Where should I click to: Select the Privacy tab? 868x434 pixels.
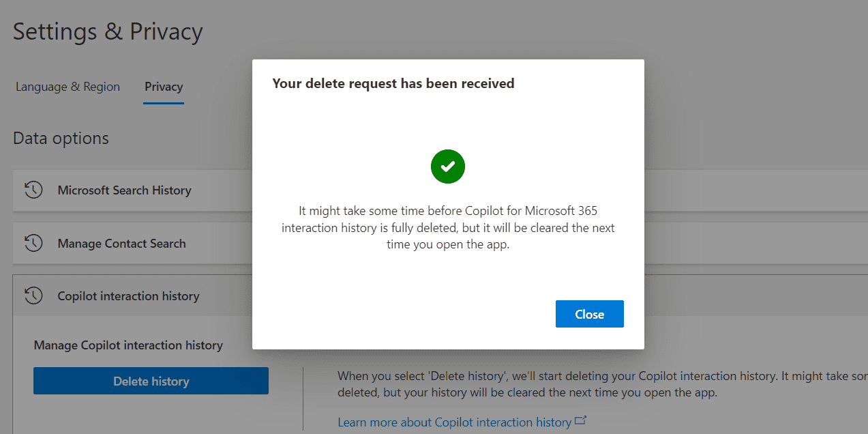[x=164, y=87]
